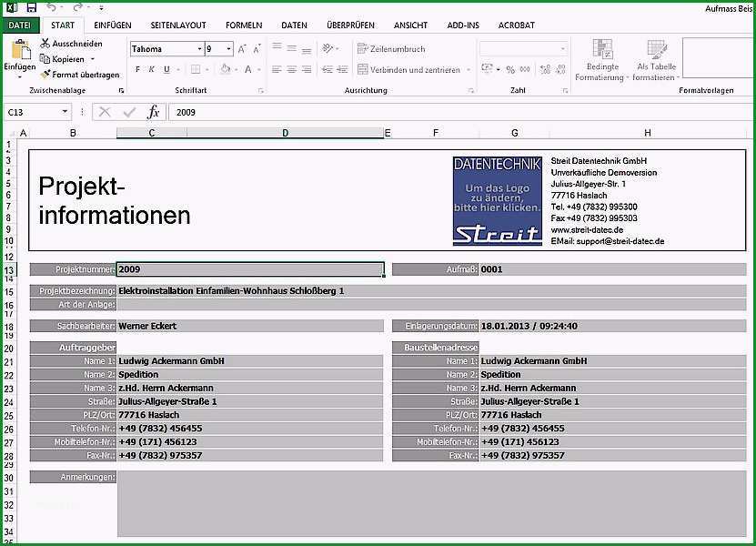Decrease font size with small A icon
The image size is (756, 546).
click(x=257, y=49)
